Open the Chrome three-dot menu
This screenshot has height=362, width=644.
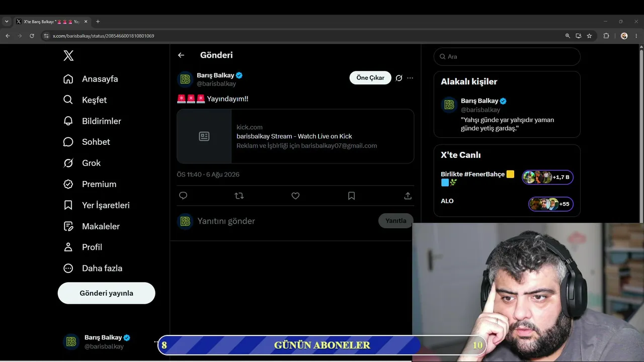[x=636, y=36]
